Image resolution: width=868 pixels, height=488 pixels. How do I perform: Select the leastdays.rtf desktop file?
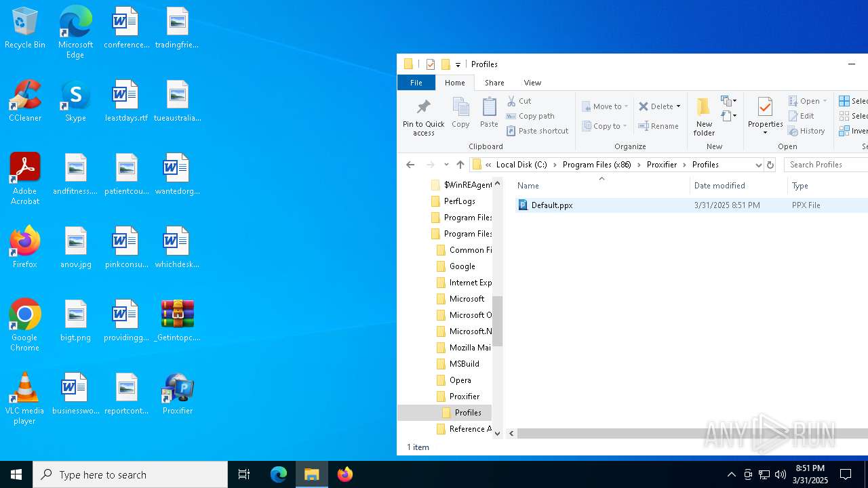tap(126, 101)
